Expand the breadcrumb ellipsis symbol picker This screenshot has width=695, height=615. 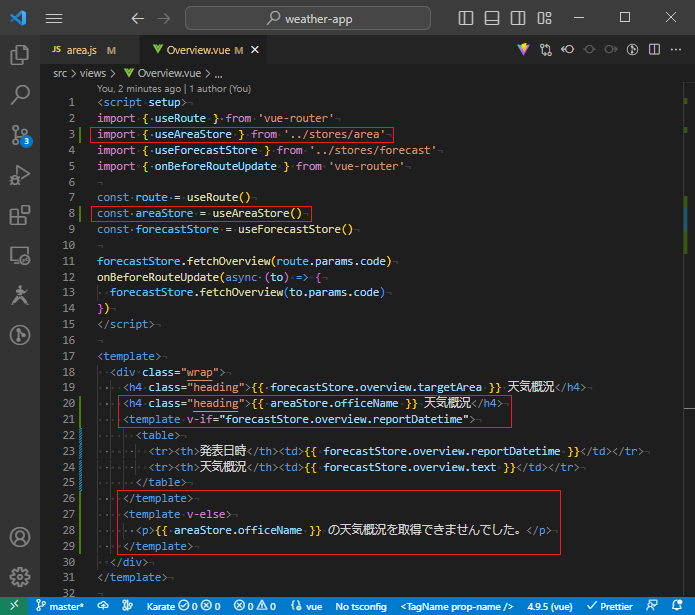tap(219, 74)
